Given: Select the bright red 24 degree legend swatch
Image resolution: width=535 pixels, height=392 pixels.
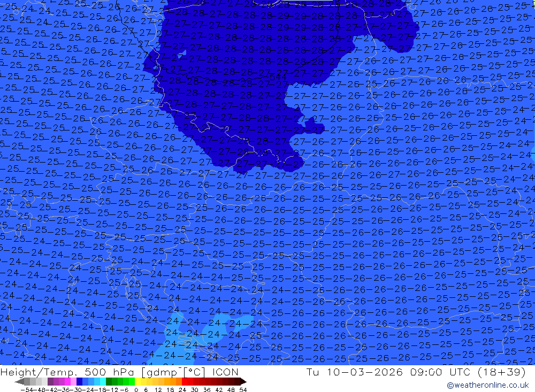Looking at the screenshot, I should click(185, 381).
